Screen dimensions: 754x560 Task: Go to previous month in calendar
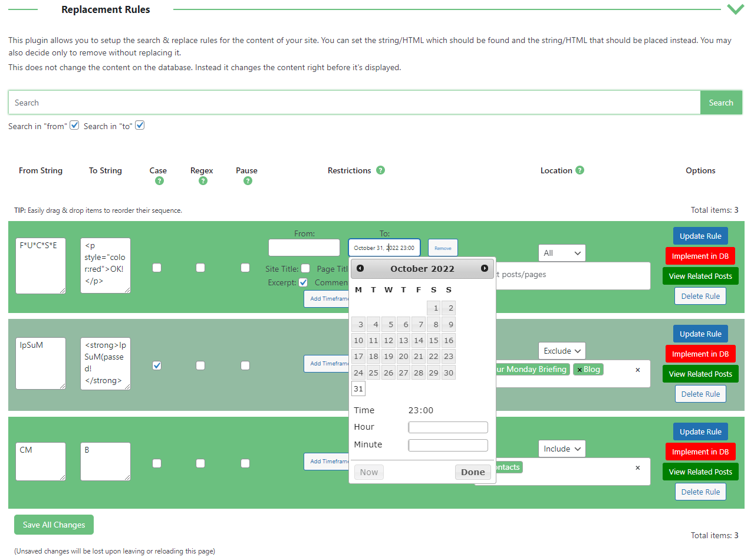[x=360, y=269]
